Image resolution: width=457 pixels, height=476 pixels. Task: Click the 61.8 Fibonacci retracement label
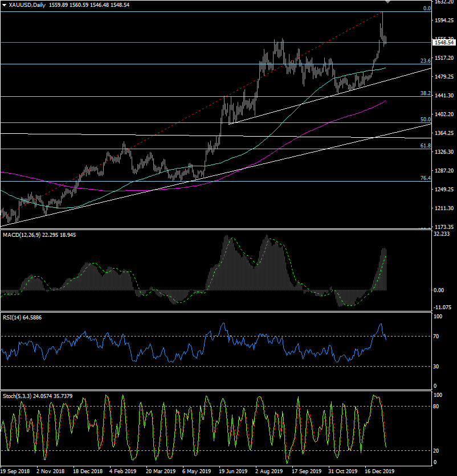[x=425, y=146]
